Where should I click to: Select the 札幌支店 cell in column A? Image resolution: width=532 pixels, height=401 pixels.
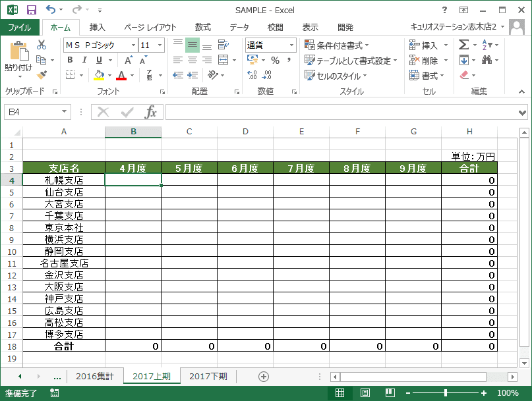(x=64, y=180)
